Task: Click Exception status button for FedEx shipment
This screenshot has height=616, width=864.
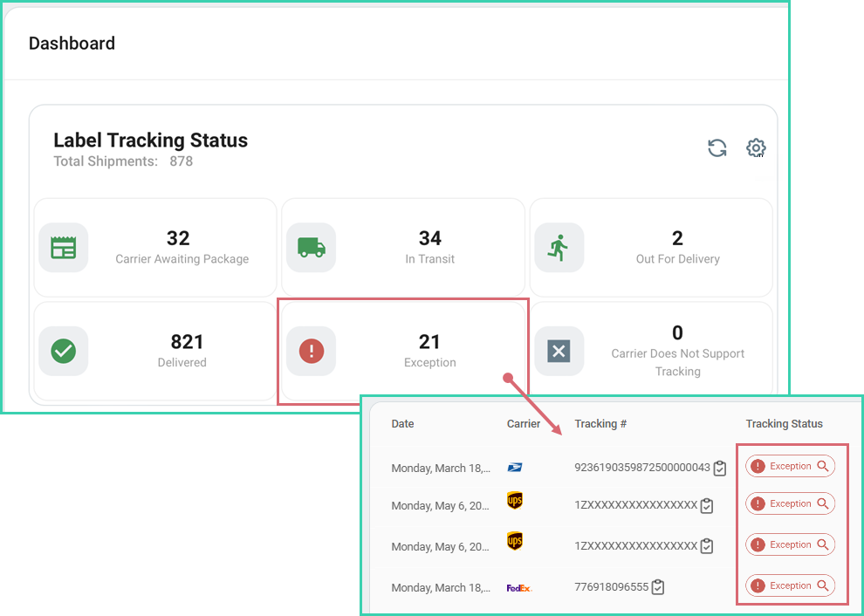Action: point(790,585)
